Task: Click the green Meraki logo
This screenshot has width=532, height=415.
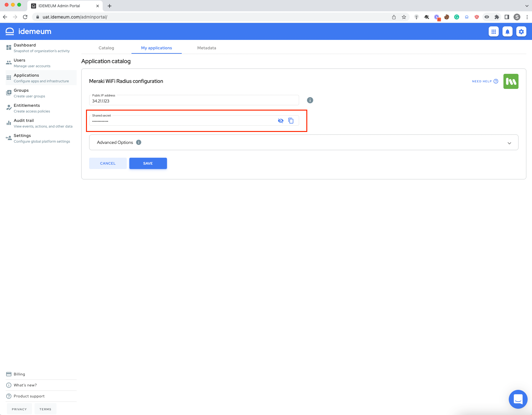Action: click(511, 81)
